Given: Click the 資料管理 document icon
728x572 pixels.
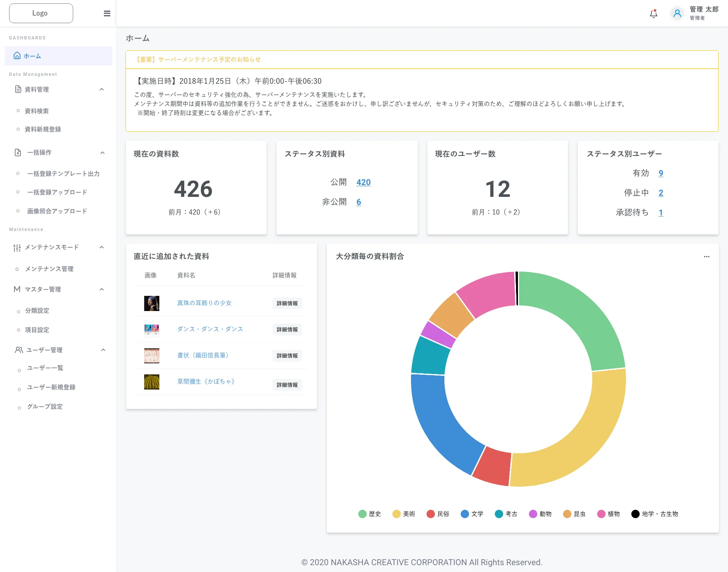Looking at the screenshot, I should coord(18,90).
